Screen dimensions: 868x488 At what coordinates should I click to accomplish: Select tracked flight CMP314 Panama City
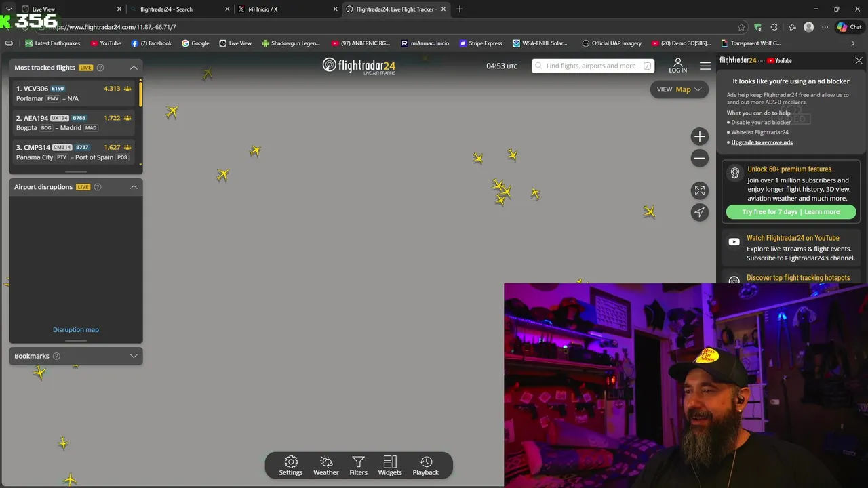[74, 152]
